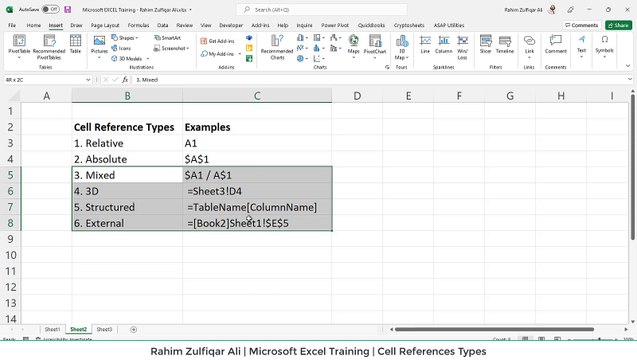Open the Page Layout tab
This screenshot has width=637, height=360.
(105, 25)
